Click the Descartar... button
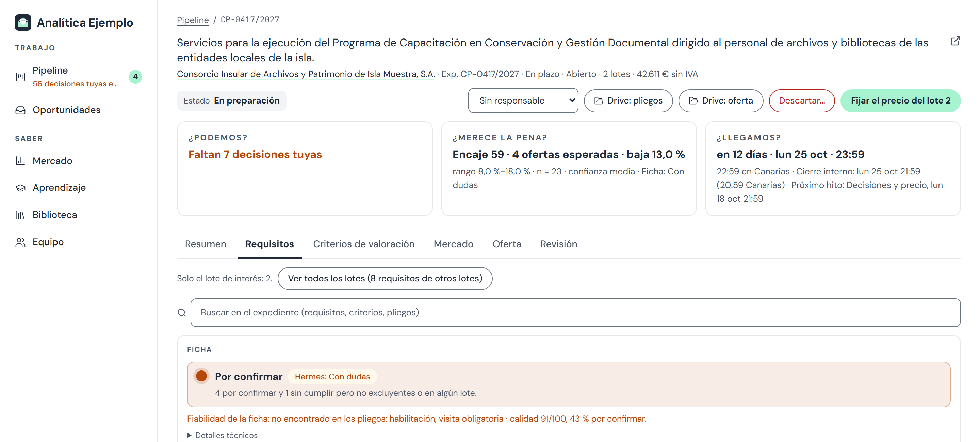Image resolution: width=980 pixels, height=442 pixels. click(802, 100)
